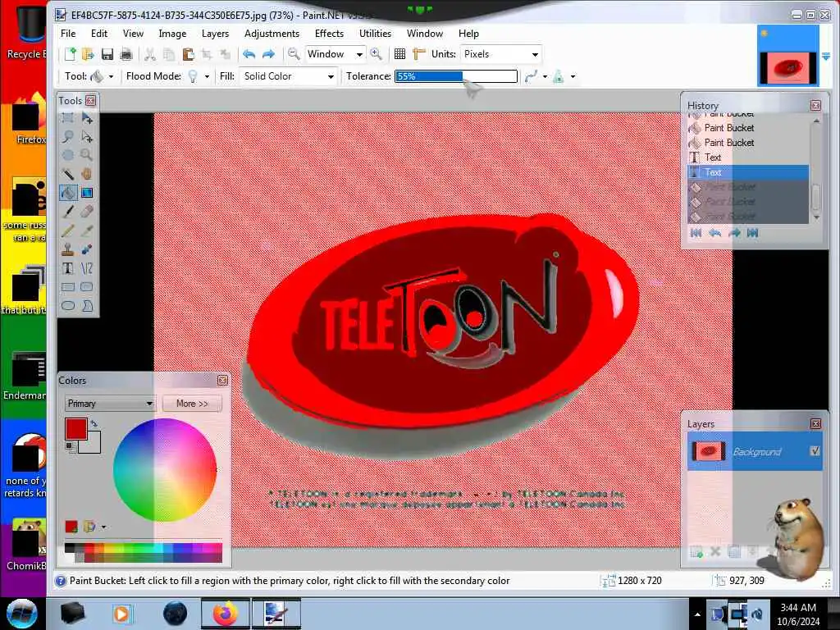Select the Background layer row
The image size is (840, 630).
pos(755,452)
